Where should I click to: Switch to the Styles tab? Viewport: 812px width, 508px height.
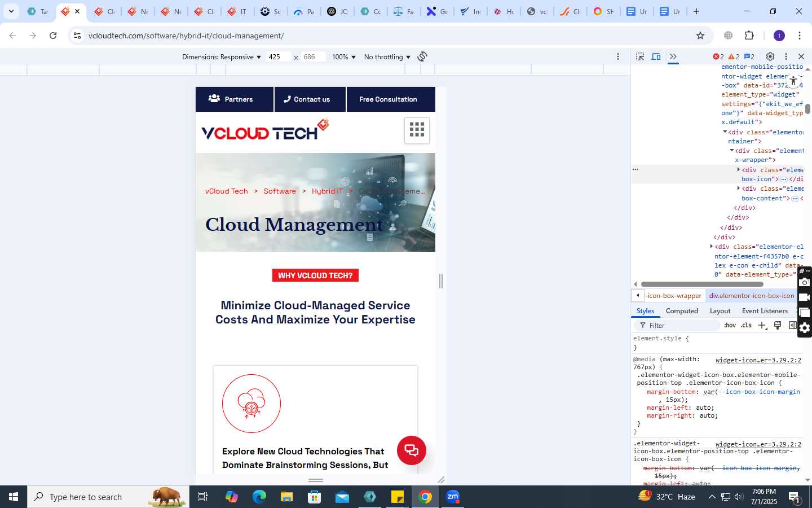645,311
